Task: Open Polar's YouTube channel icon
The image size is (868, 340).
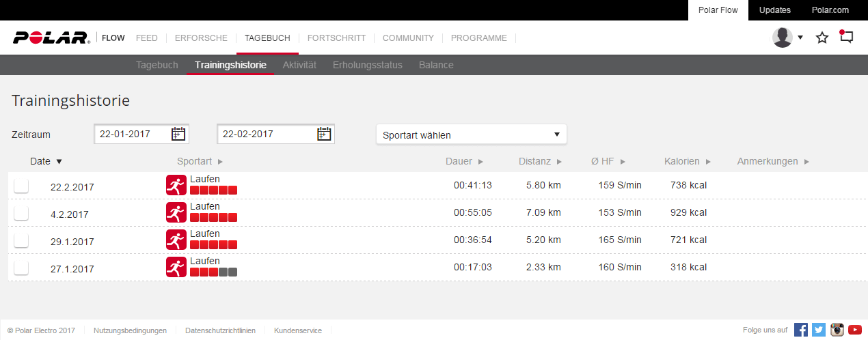Action: tap(855, 330)
